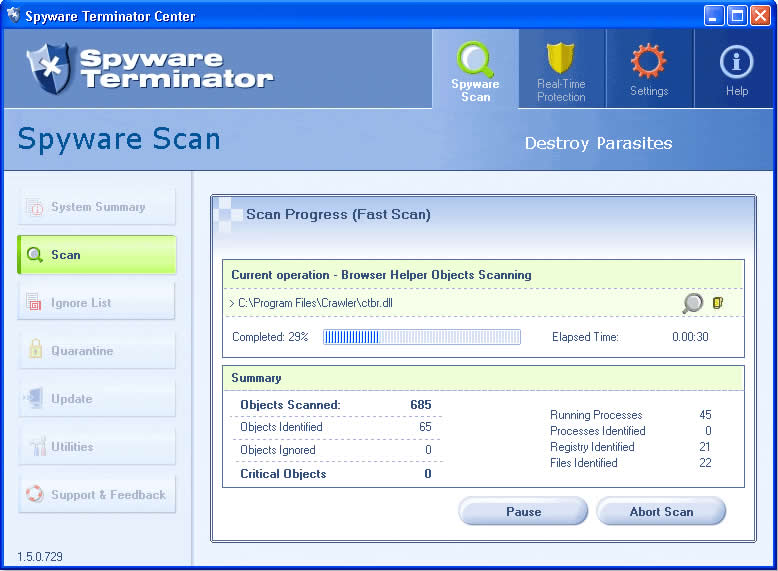Click the System Summary sidebar icon

tap(35, 207)
